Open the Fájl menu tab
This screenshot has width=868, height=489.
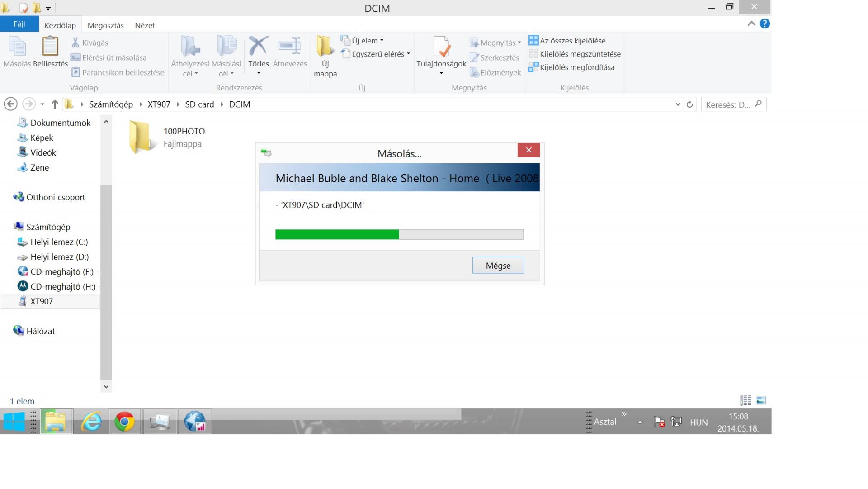tap(19, 24)
